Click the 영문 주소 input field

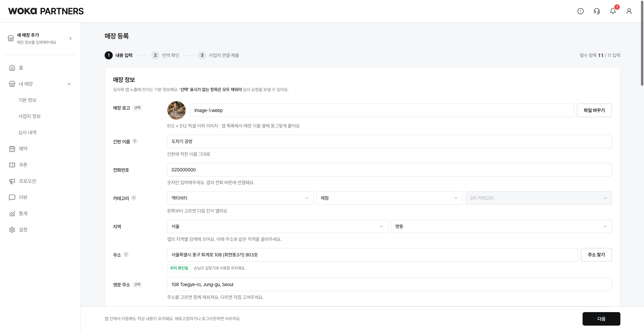click(390, 284)
